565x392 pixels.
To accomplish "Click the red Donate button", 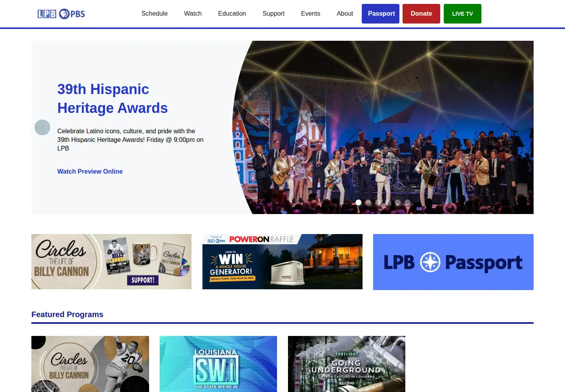I will point(421,14).
